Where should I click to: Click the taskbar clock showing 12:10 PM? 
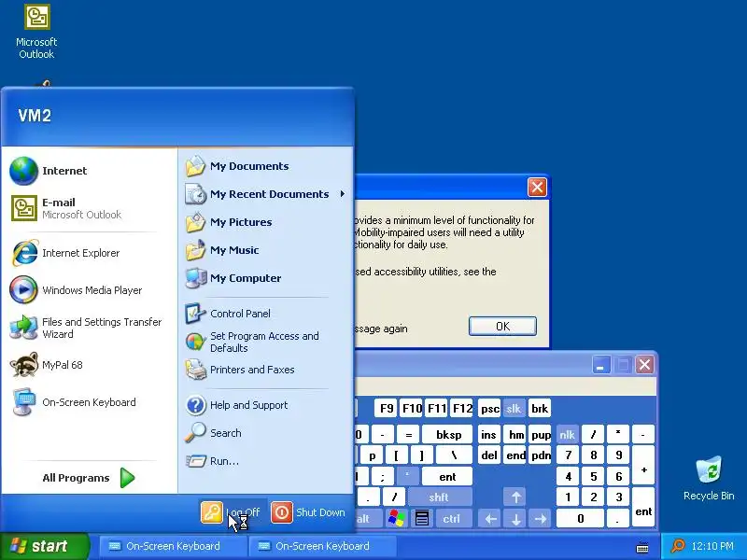click(x=712, y=546)
